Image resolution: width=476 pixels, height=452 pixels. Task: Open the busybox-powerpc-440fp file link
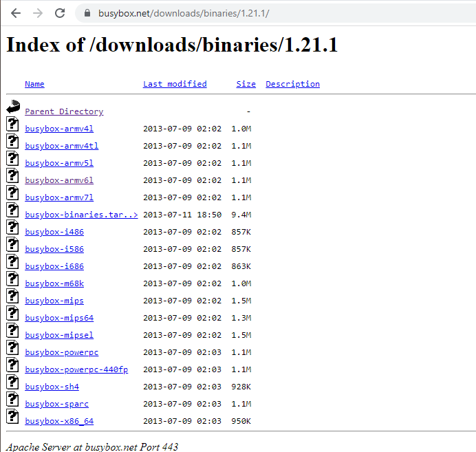tap(76, 369)
